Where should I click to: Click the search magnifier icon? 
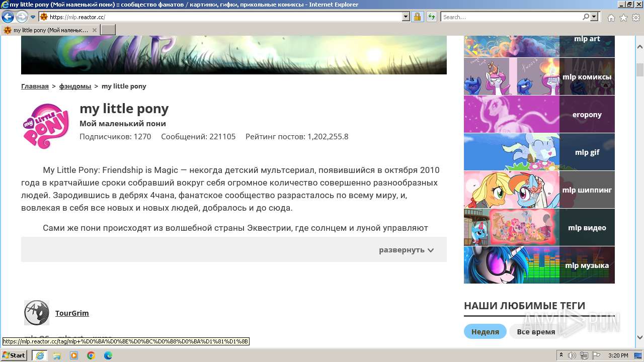point(586,17)
